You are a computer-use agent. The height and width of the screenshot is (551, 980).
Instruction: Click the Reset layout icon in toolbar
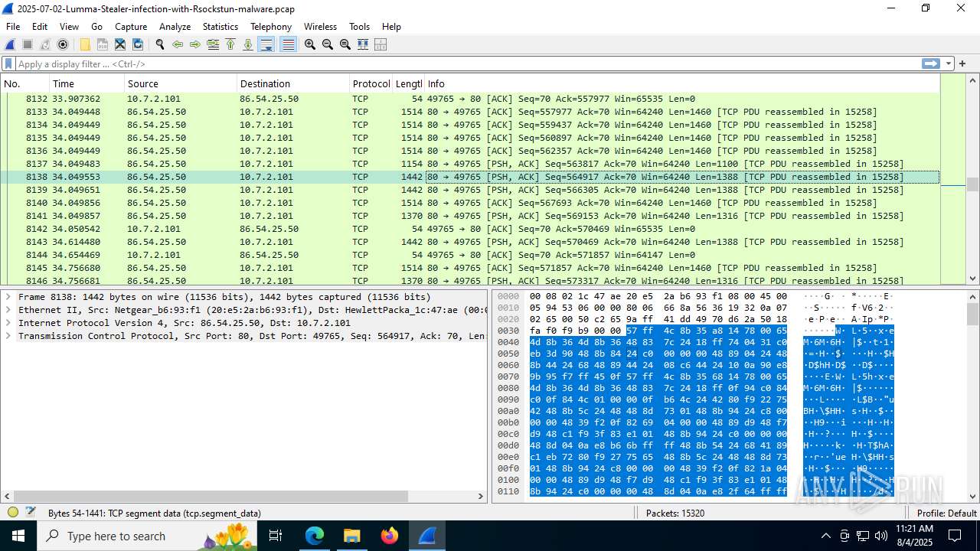pyautogui.click(x=381, y=44)
